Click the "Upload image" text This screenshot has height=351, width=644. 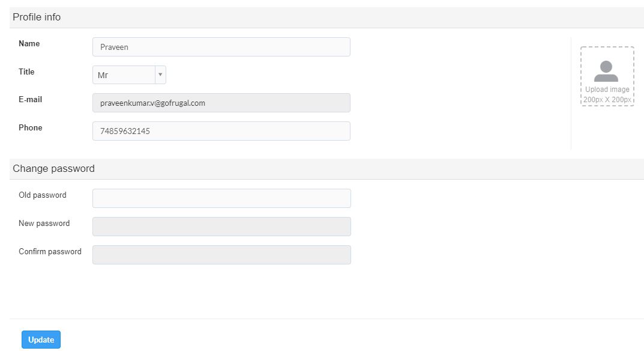click(x=607, y=90)
